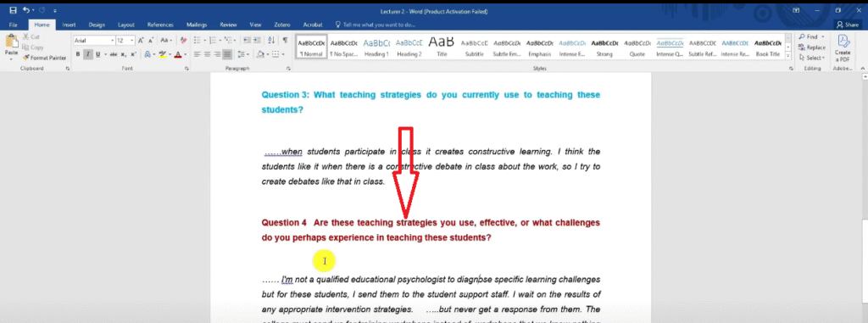868x323 pixels.
Task: Select the Format Painter tool
Action: point(44,58)
